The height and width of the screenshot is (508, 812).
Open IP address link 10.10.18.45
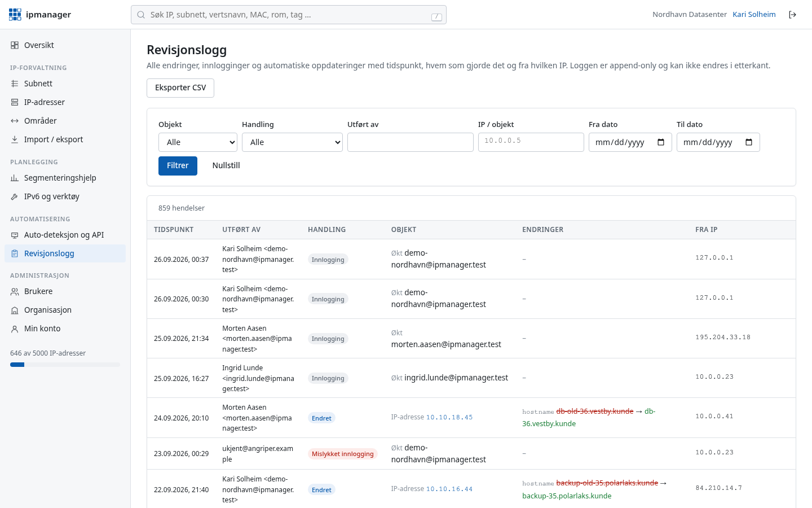[449, 418]
